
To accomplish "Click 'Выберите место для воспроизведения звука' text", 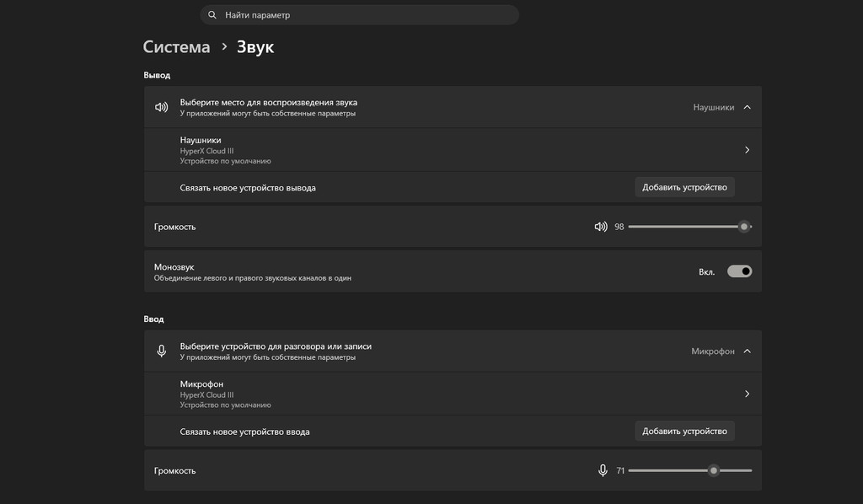I will coord(269,102).
